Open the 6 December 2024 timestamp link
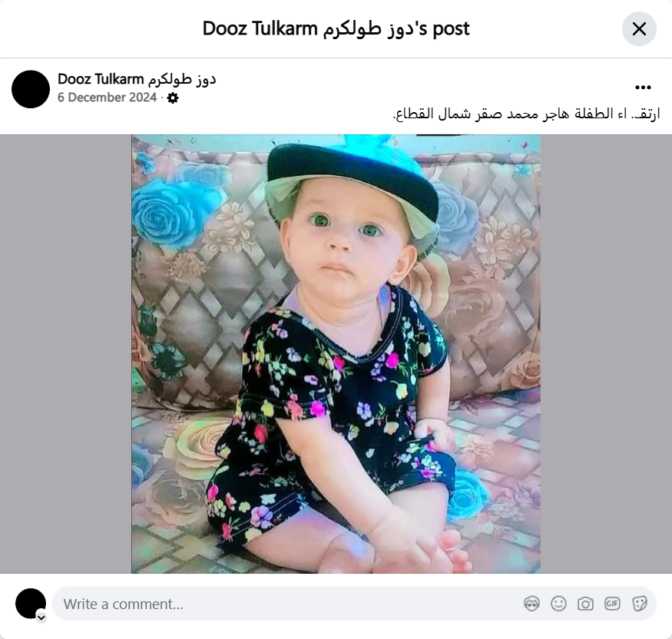 point(108,98)
